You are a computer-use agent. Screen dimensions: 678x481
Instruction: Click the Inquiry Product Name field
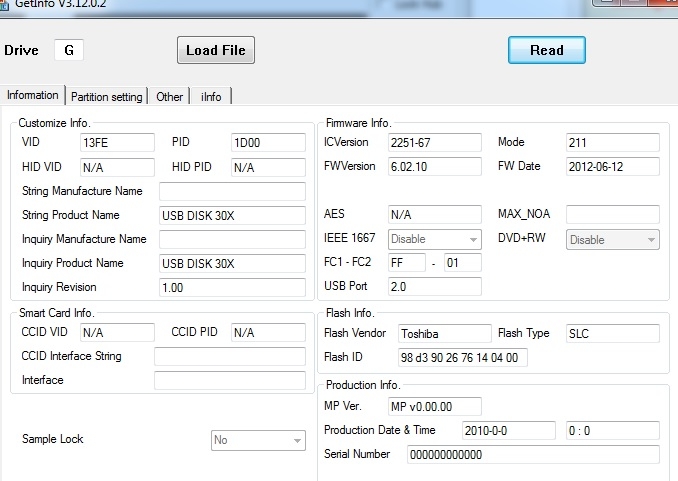232,263
